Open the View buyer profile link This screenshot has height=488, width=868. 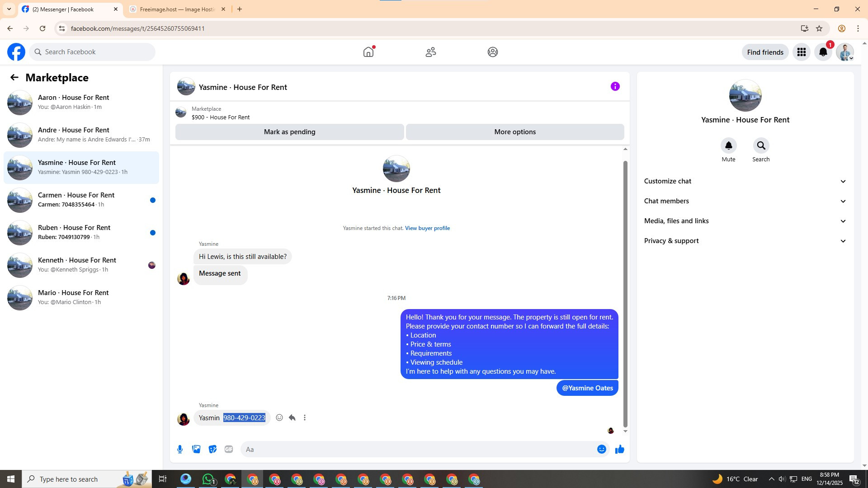[427, 228]
